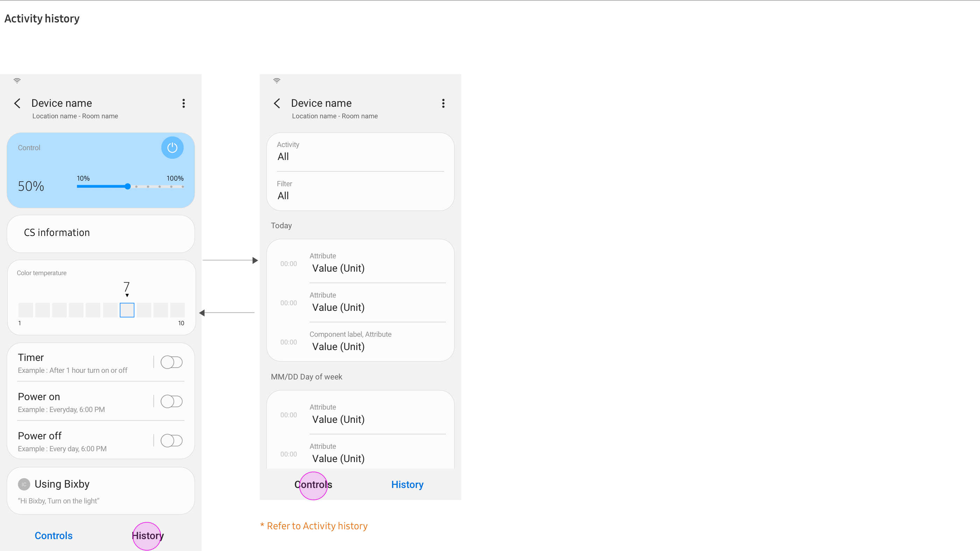The height and width of the screenshot is (551, 980).
Task: Open more options menu on left screen
Action: (x=184, y=104)
